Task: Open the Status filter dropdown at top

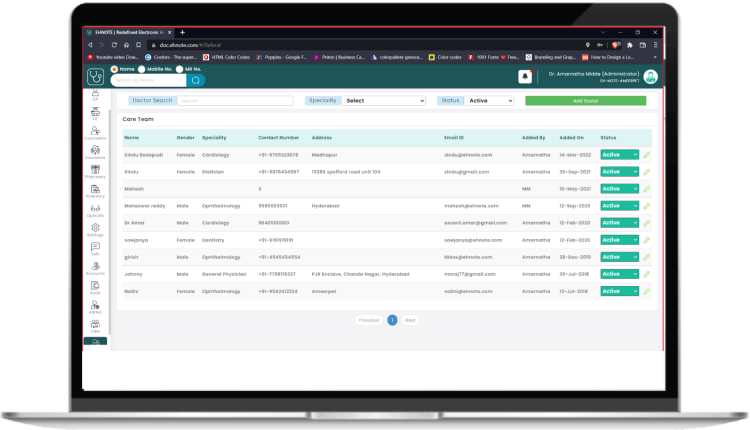Action: coord(489,101)
